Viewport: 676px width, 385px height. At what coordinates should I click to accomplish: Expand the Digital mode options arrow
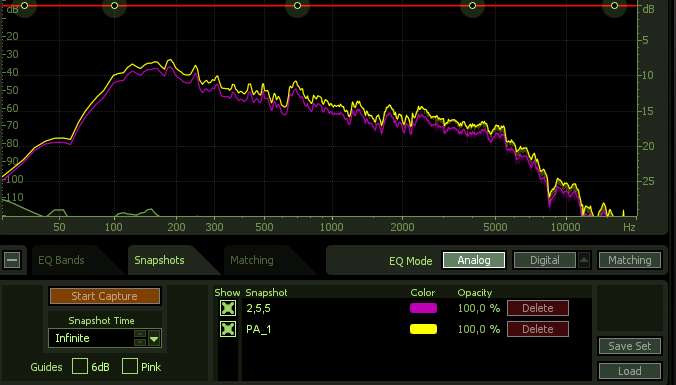click(x=584, y=260)
